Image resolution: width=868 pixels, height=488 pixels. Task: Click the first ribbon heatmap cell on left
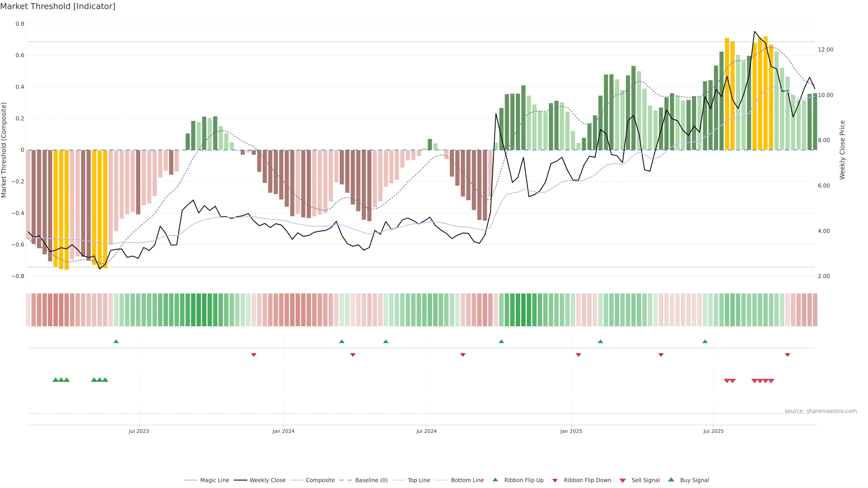(28, 310)
